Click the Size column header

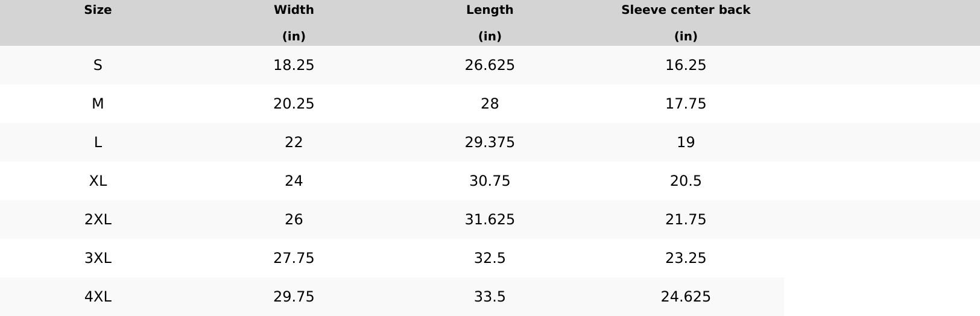click(x=98, y=10)
